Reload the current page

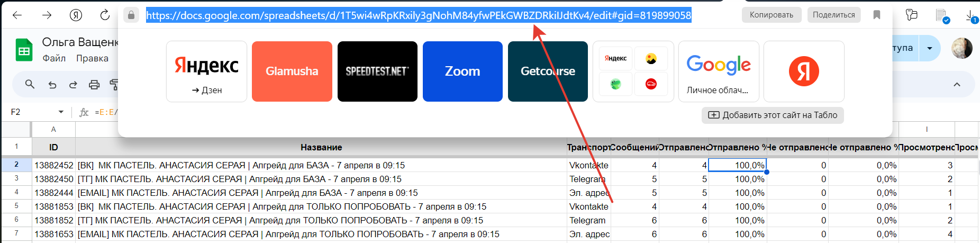pyautogui.click(x=105, y=15)
